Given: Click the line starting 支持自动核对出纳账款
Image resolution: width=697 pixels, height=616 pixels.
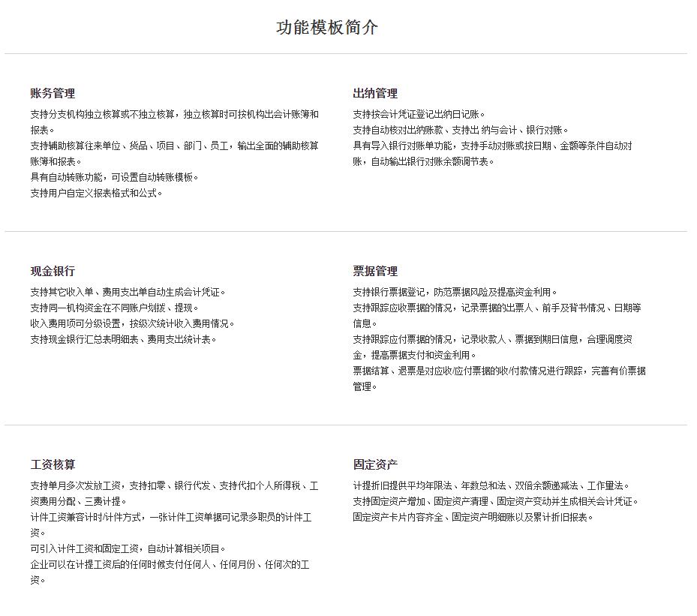Looking at the screenshot, I should tap(461, 131).
